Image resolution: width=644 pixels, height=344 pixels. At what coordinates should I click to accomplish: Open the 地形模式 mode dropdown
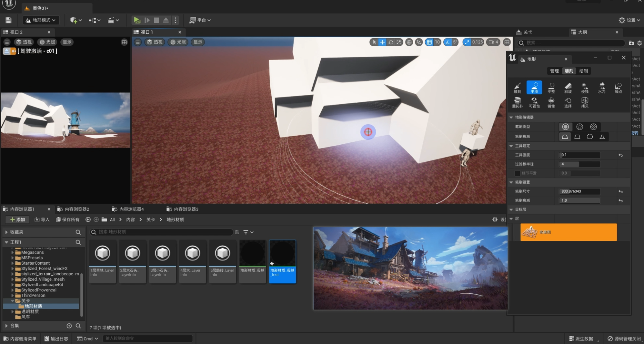click(x=41, y=20)
